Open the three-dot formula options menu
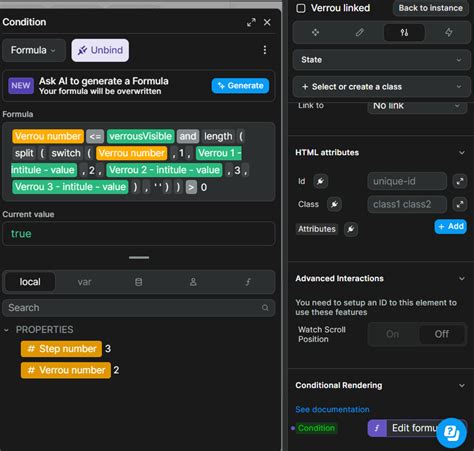Screen dimensions: 474x451 coord(265,50)
